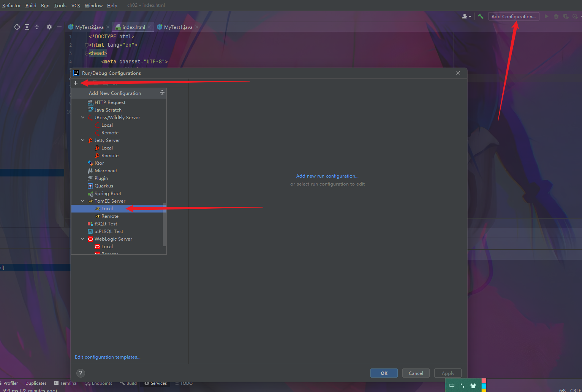This screenshot has height=392, width=582.
Task: Select HTTP Request configuration type
Action: click(119, 102)
